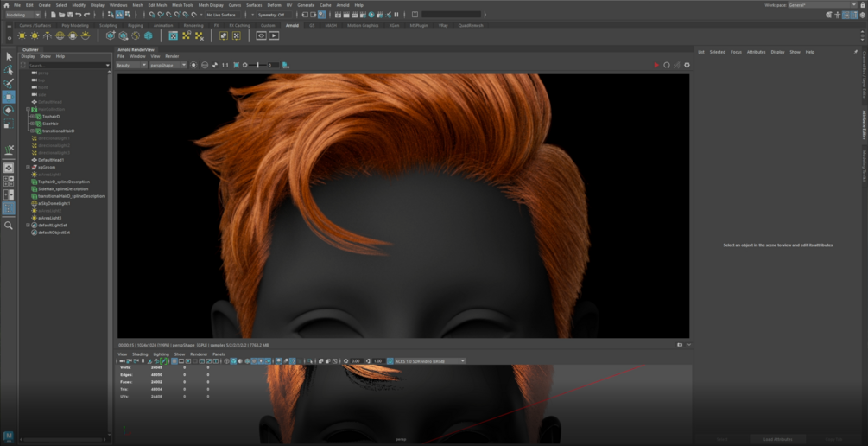Click the Arnold curve collector shelf icon
Viewport: 868px width, 446px height.
pos(136,35)
